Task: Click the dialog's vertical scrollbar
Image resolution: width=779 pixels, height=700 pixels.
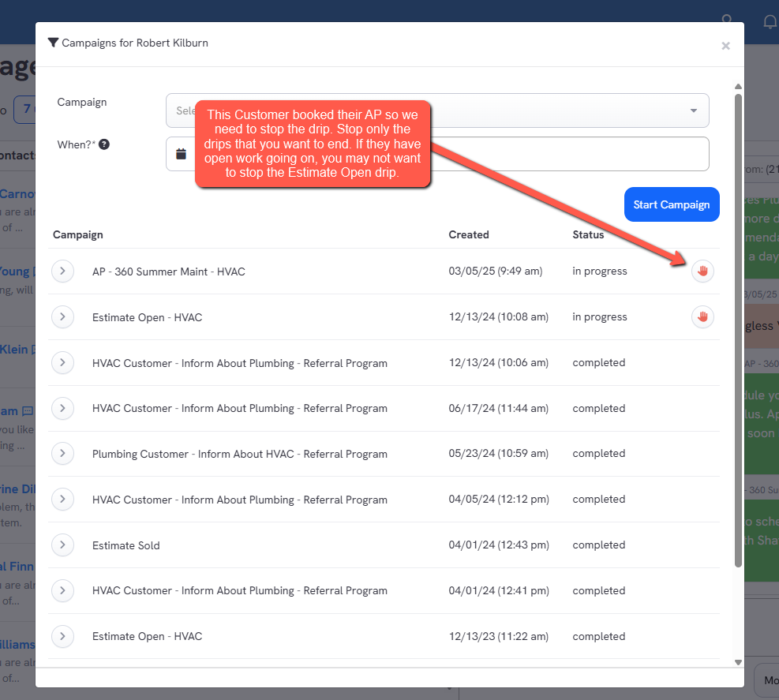Action: click(738, 331)
